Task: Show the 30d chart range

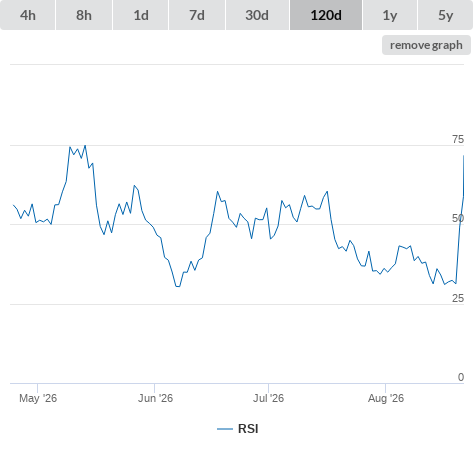Action: click(257, 15)
